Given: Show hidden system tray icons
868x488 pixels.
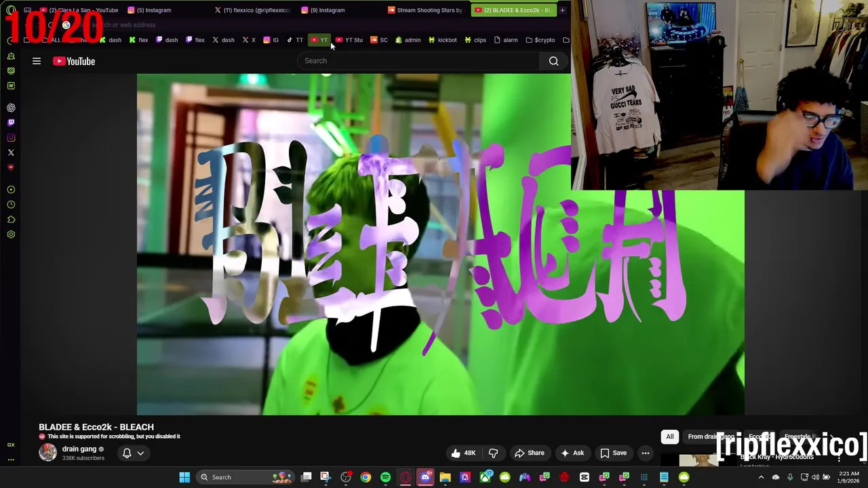Looking at the screenshot, I should [761, 477].
